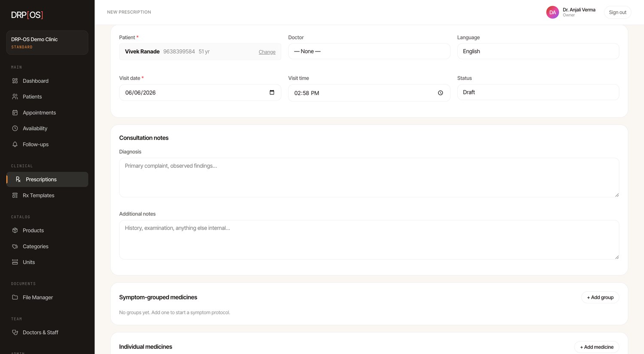This screenshot has width=644, height=354.
Task: Click the Additional notes resize handle
Action: 617,257
